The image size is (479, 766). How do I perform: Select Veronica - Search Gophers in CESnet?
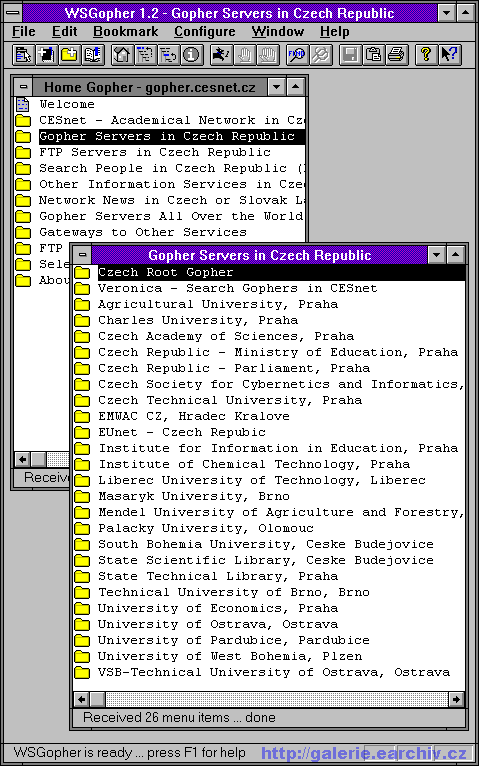[237, 288]
